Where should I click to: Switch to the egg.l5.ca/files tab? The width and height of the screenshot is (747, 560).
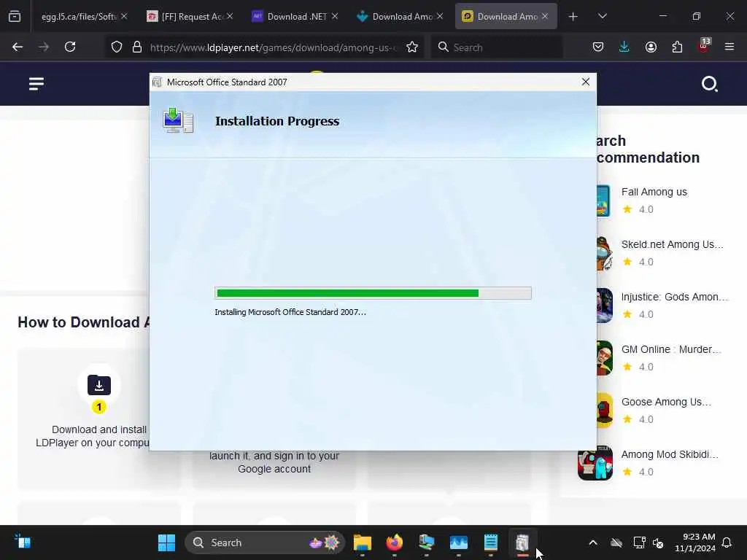click(79, 17)
